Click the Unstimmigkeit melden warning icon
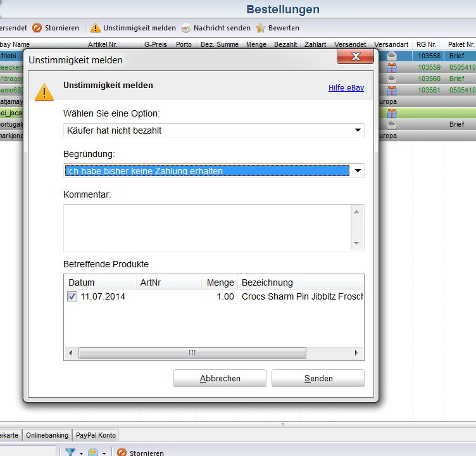Viewport: 476px width, 456px height. [x=95, y=28]
